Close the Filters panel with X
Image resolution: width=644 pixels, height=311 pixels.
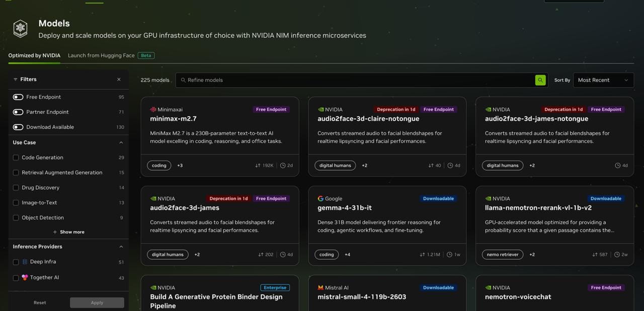coord(119,80)
